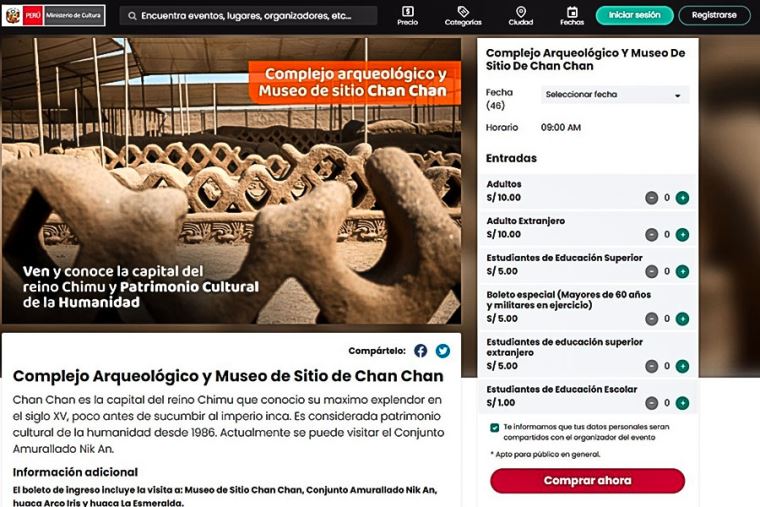Click the Registrarse button
The height and width of the screenshot is (507, 760).
point(714,16)
